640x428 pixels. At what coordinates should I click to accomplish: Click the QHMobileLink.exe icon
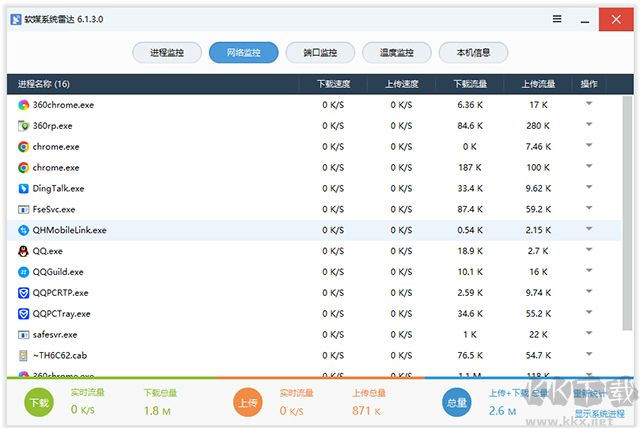24,230
